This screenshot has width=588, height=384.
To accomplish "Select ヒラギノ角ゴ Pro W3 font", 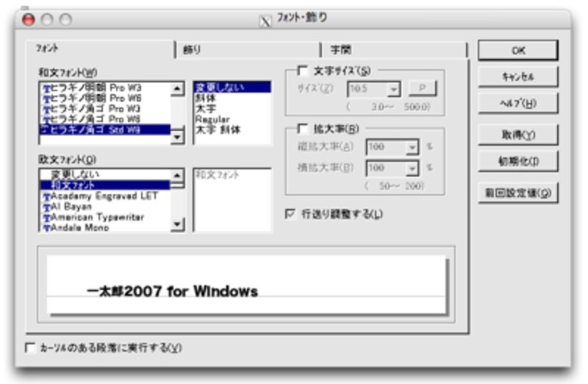I will click(x=105, y=109).
